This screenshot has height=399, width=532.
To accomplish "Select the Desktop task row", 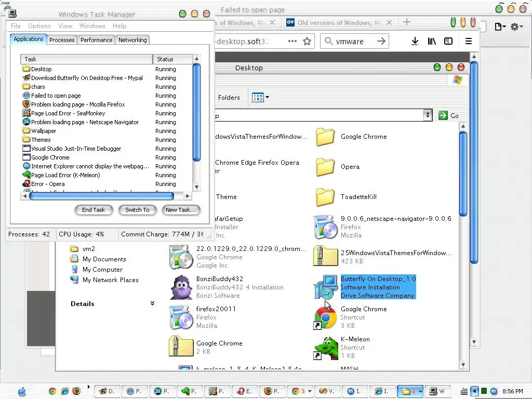I will coord(106,69).
